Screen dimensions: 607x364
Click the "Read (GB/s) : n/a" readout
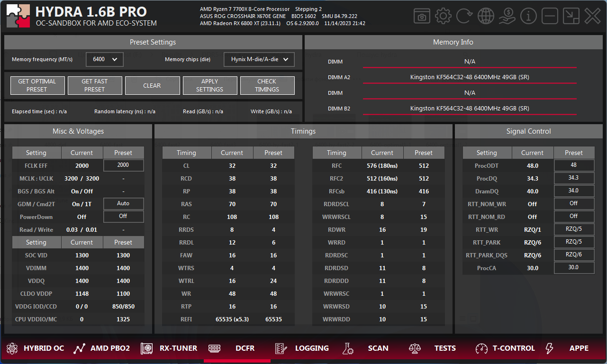click(203, 112)
